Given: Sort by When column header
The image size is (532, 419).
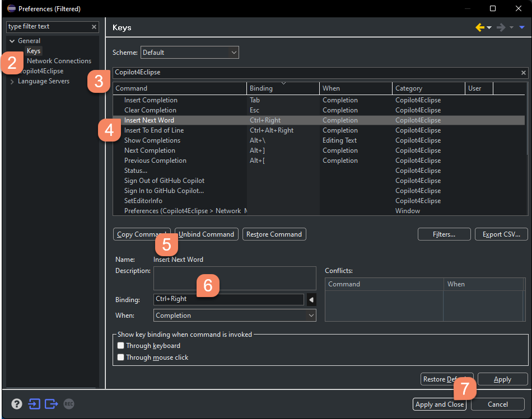Looking at the screenshot, I should click(x=356, y=88).
